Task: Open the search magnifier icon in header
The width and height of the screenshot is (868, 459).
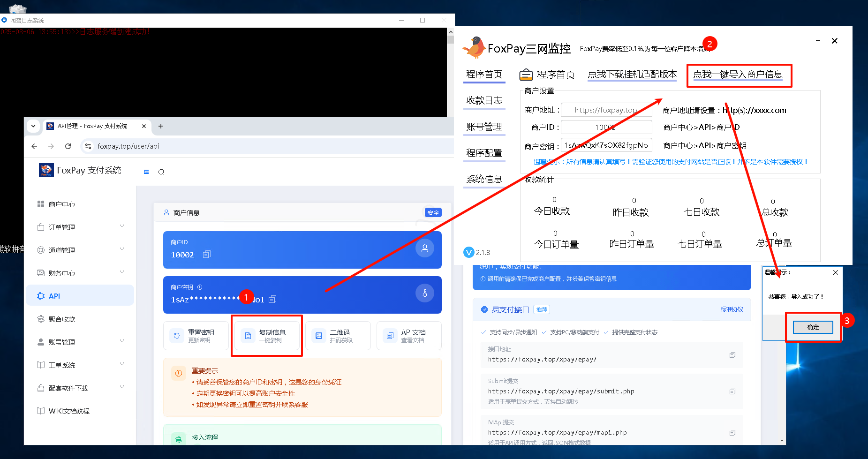Action: pos(161,172)
